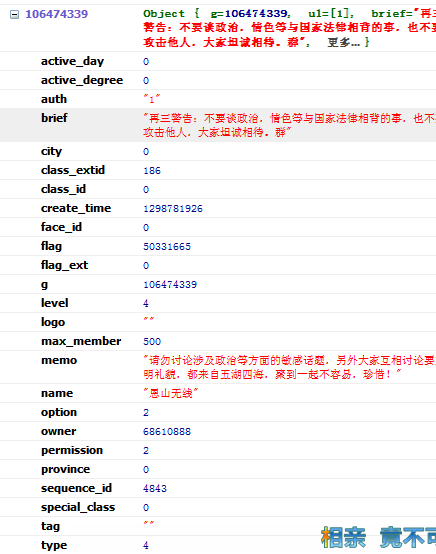Select the special_class property name
This screenshot has width=436, height=554.
coord(78,507)
